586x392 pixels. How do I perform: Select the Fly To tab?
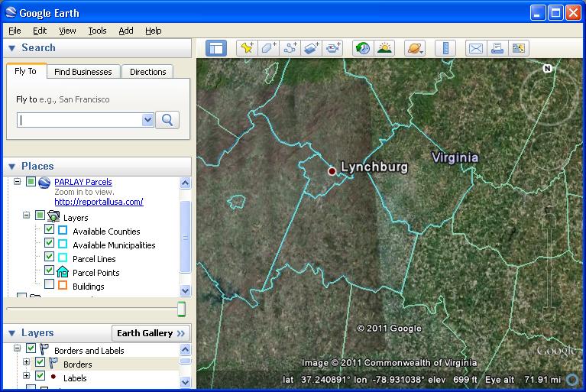pos(26,71)
